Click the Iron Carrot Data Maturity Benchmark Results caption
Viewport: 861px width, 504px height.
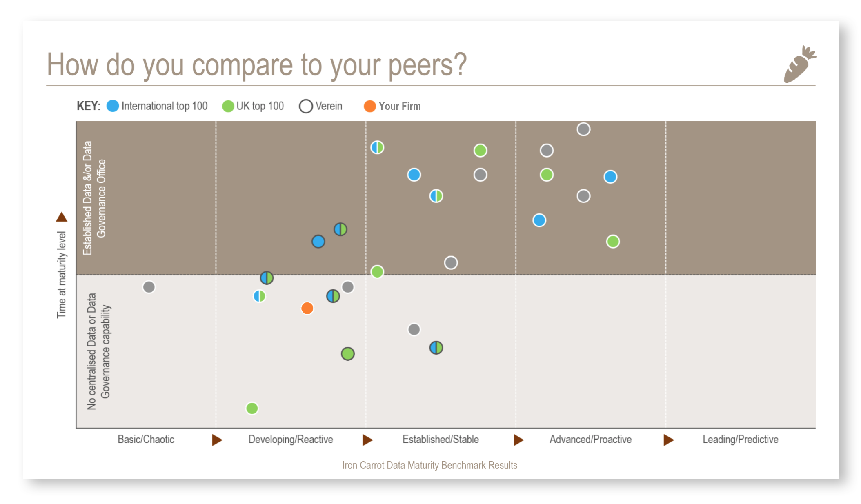pyautogui.click(x=429, y=465)
